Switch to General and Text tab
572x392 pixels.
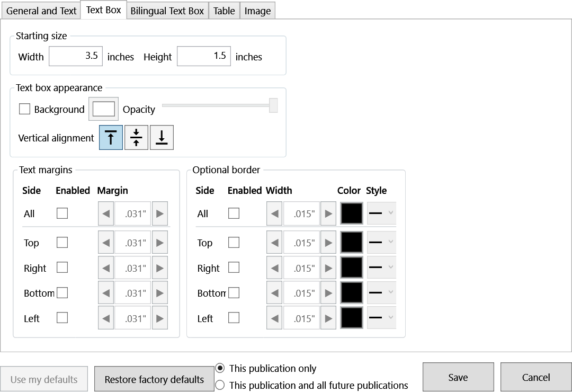point(41,11)
